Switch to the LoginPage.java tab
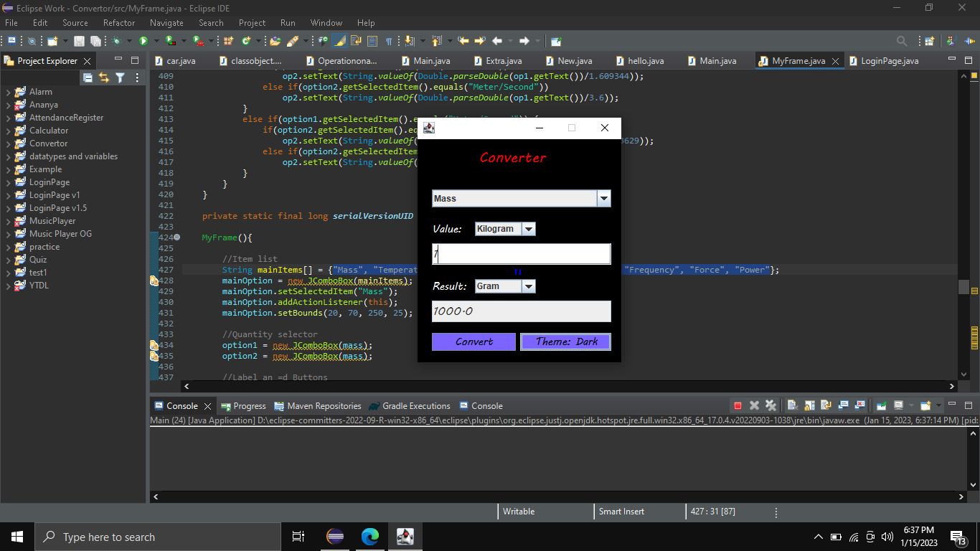The height and width of the screenshot is (551, 980). coord(890,61)
